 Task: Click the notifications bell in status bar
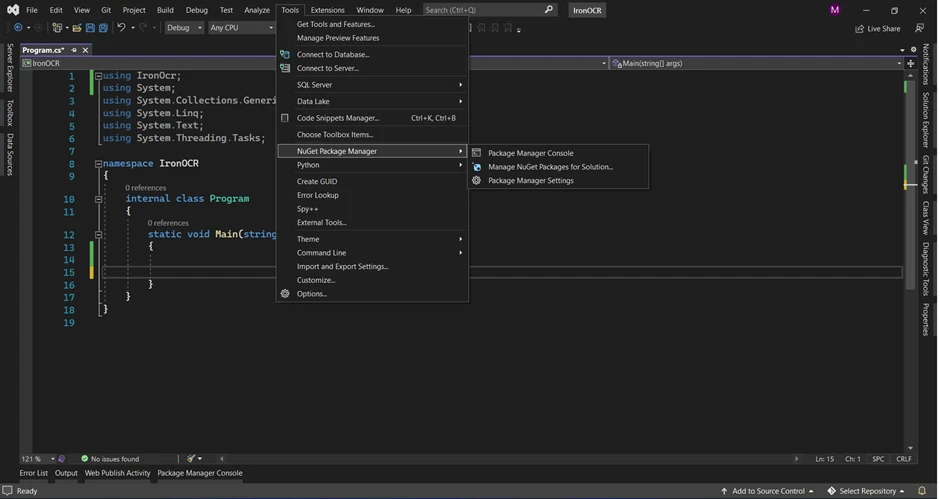click(x=922, y=491)
